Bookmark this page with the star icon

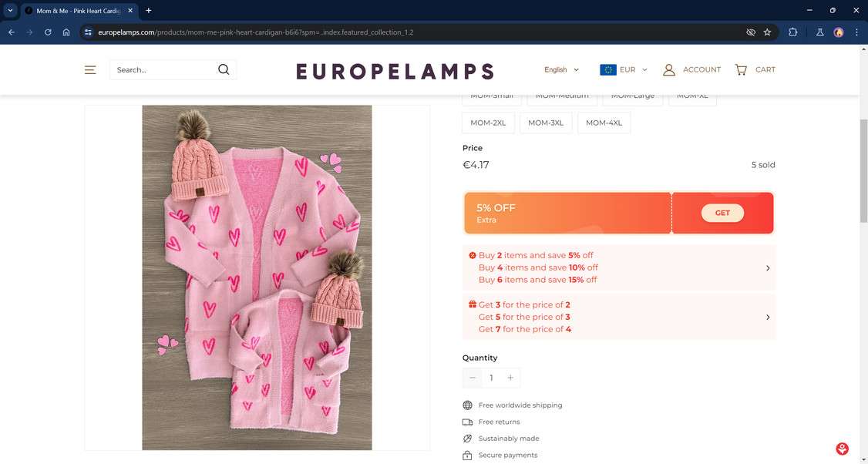[x=767, y=32]
